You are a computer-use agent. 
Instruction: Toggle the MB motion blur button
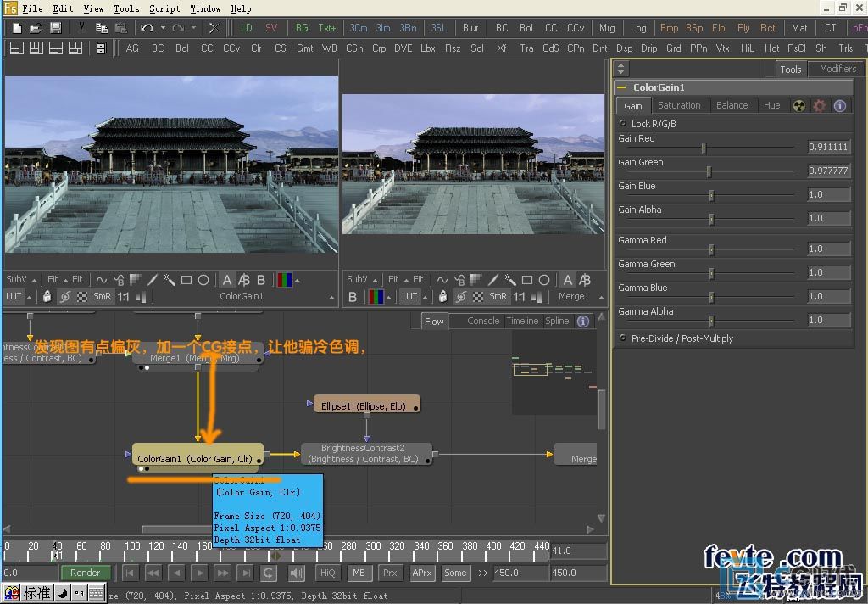click(359, 573)
